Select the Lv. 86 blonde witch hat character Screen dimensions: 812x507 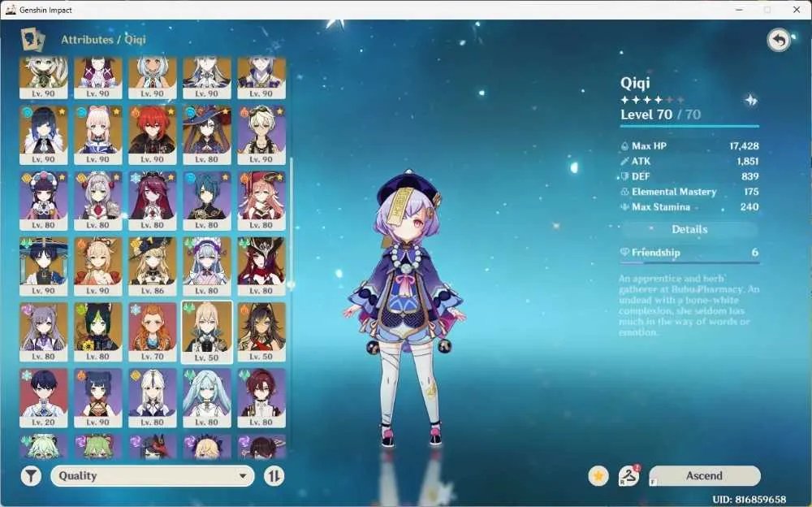click(x=153, y=266)
